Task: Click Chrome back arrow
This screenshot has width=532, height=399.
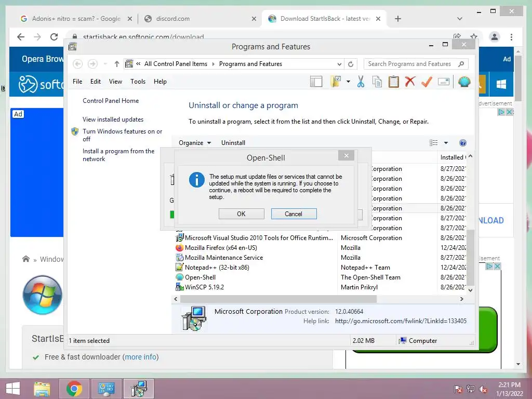Action: click(21, 37)
